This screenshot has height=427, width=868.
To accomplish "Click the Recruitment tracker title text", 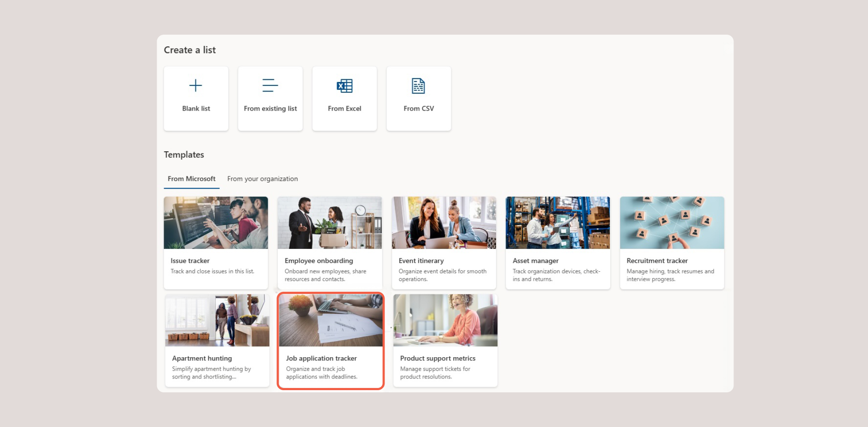I will pos(657,261).
